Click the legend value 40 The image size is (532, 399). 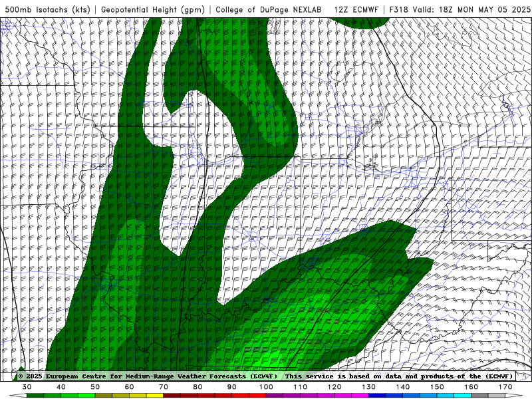61,387
